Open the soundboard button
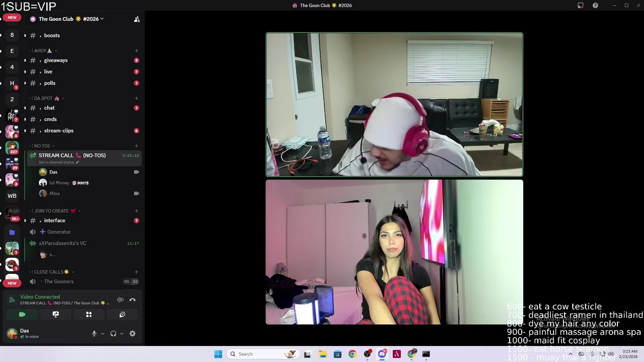 pos(122,314)
